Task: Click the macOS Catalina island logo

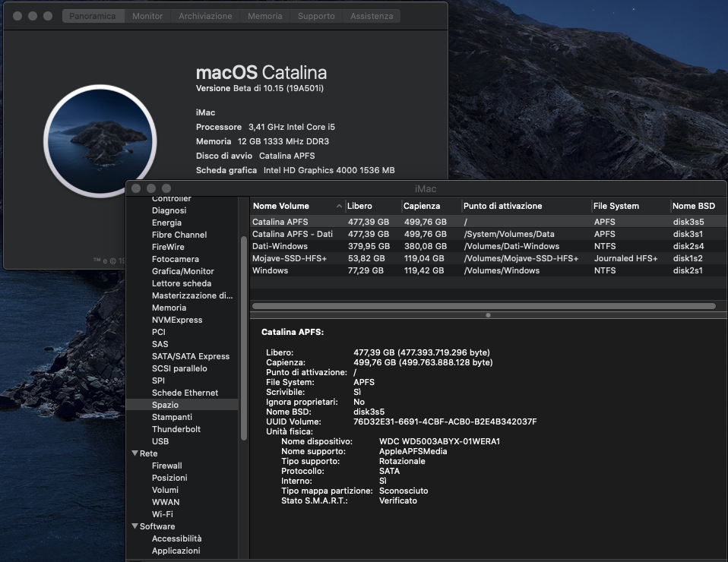Action: point(100,141)
